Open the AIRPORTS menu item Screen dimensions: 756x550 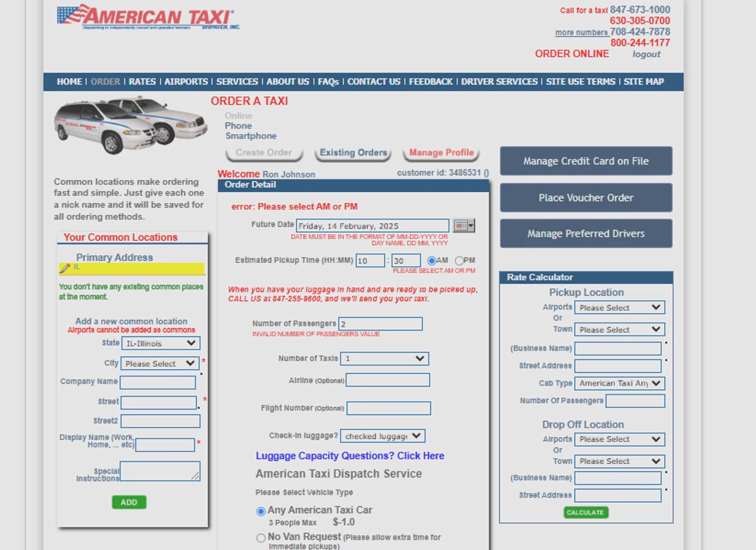(186, 82)
